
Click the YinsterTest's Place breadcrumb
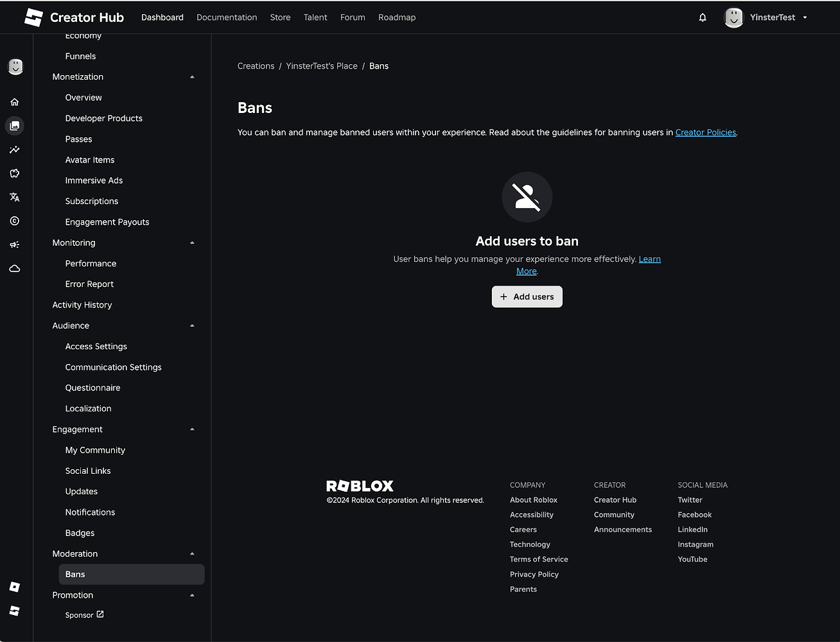pyautogui.click(x=321, y=65)
